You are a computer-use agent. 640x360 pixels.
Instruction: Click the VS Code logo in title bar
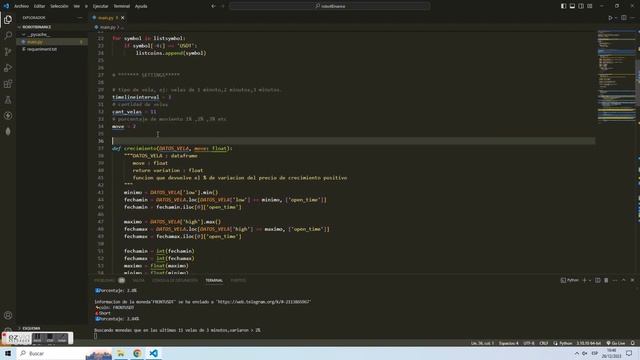[x=6, y=6]
